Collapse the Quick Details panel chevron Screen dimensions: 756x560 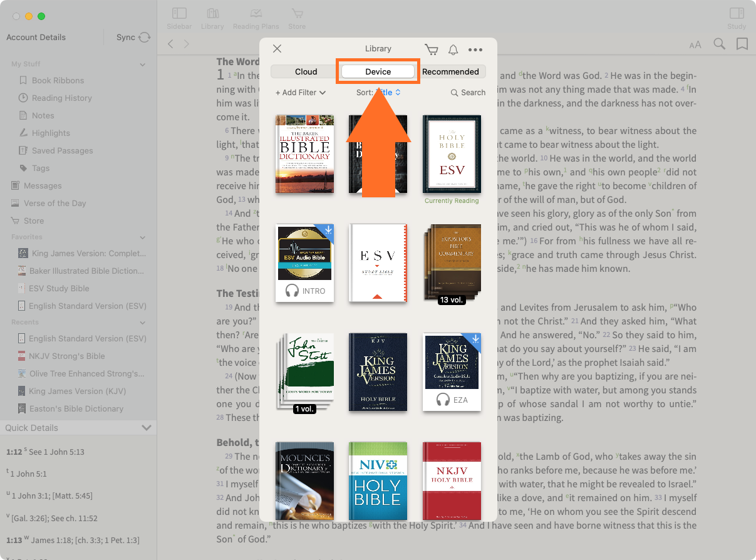[147, 428]
